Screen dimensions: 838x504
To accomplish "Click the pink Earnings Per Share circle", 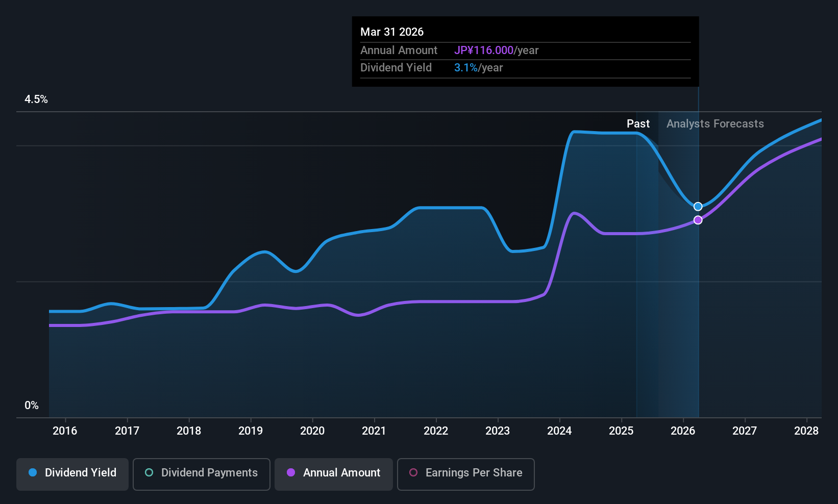I will pyautogui.click(x=413, y=472).
